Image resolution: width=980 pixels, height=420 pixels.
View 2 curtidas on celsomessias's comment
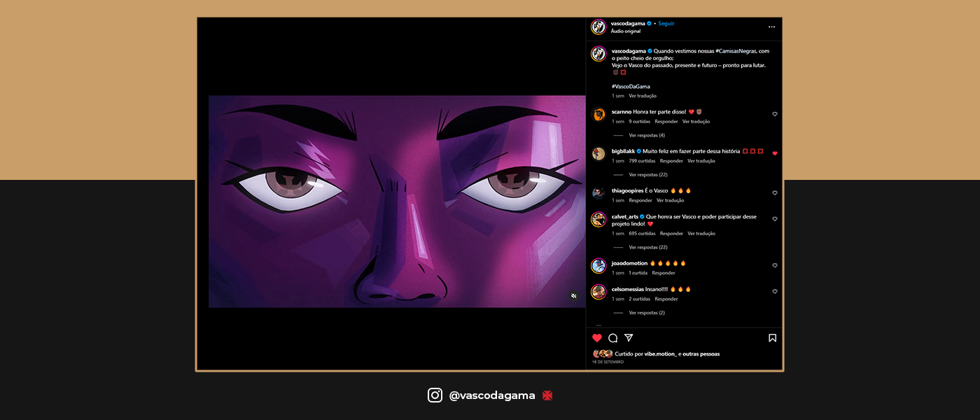click(640, 299)
